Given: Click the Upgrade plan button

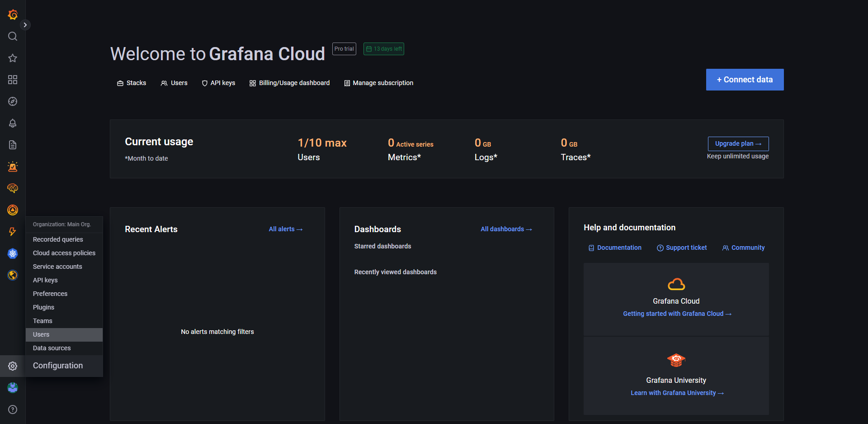Looking at the screenshot, I should point(738,143).
